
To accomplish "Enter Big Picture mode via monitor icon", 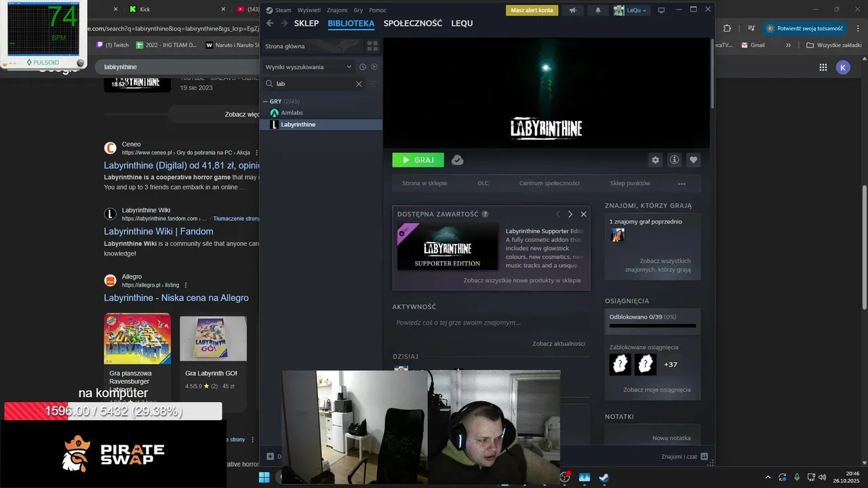I will click(662, 10).
